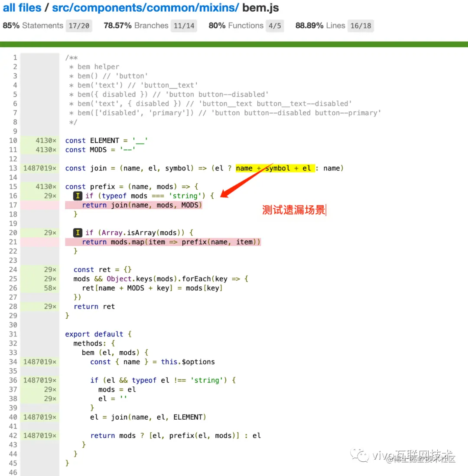This screenshot has height=476, width=468.
Task: Click the 78.57% Branches text
Action: pyautogui.click(x=136, y=26)
